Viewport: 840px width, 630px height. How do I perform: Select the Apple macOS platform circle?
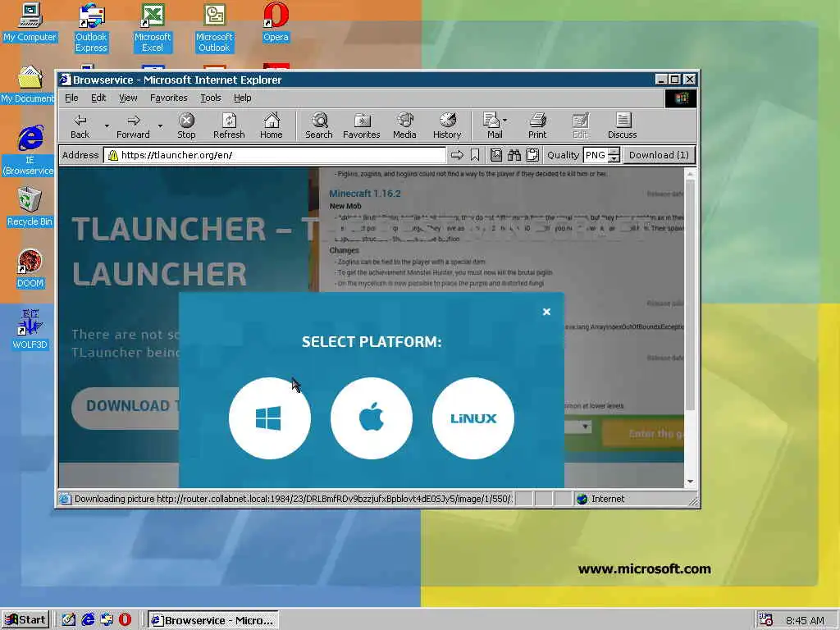pos(372,418)
